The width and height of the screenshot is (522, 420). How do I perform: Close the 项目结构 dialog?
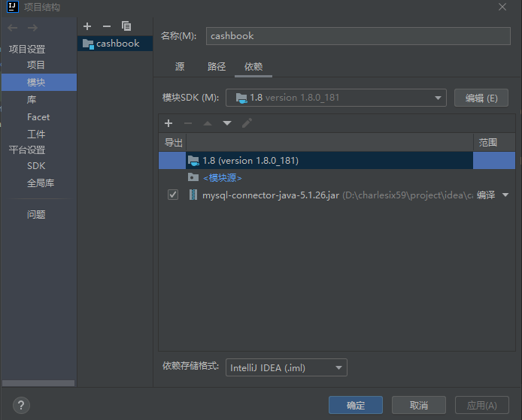tap(502, 7)
